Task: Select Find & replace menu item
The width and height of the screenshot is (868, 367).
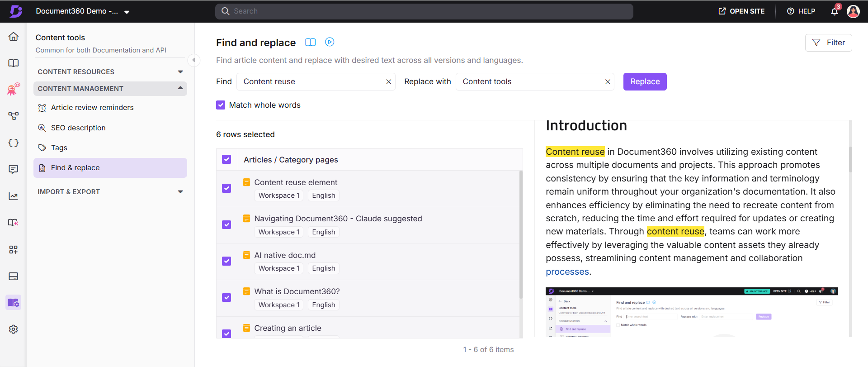Action: [x=110, y=168]
